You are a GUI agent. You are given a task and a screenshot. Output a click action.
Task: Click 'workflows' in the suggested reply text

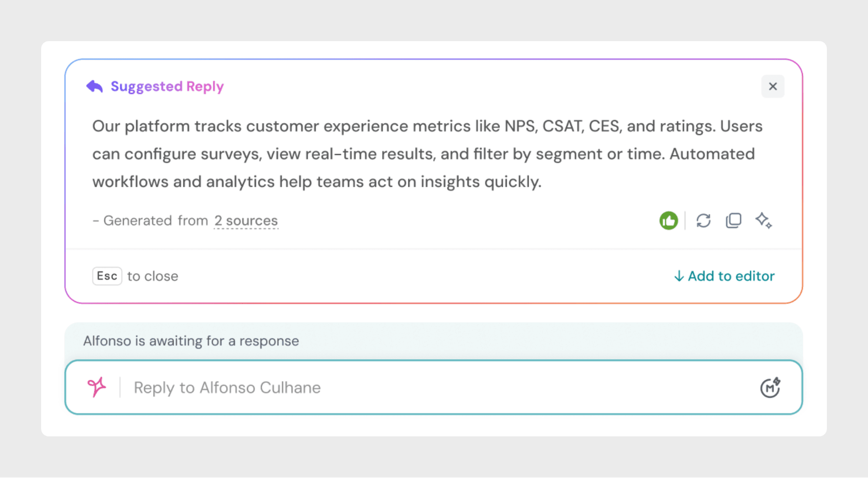(x=130, y=182)
